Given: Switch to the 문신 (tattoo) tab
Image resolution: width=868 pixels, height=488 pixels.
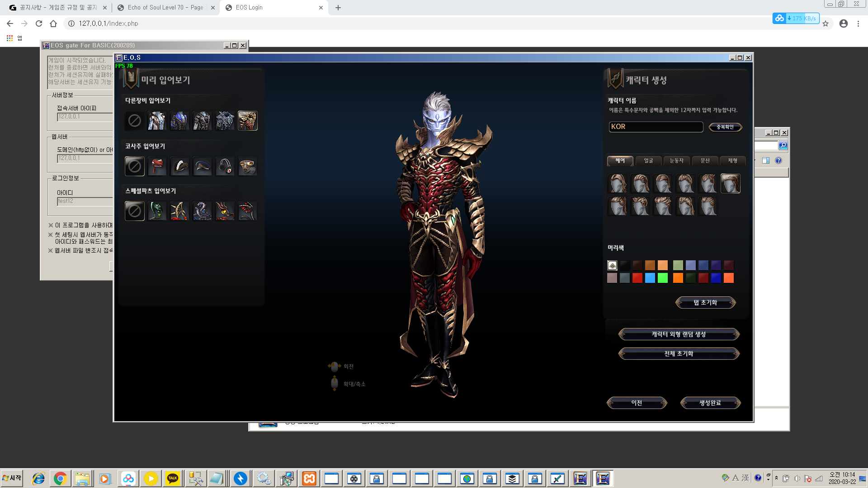Looking at the screenshot, I should (705, 161).
